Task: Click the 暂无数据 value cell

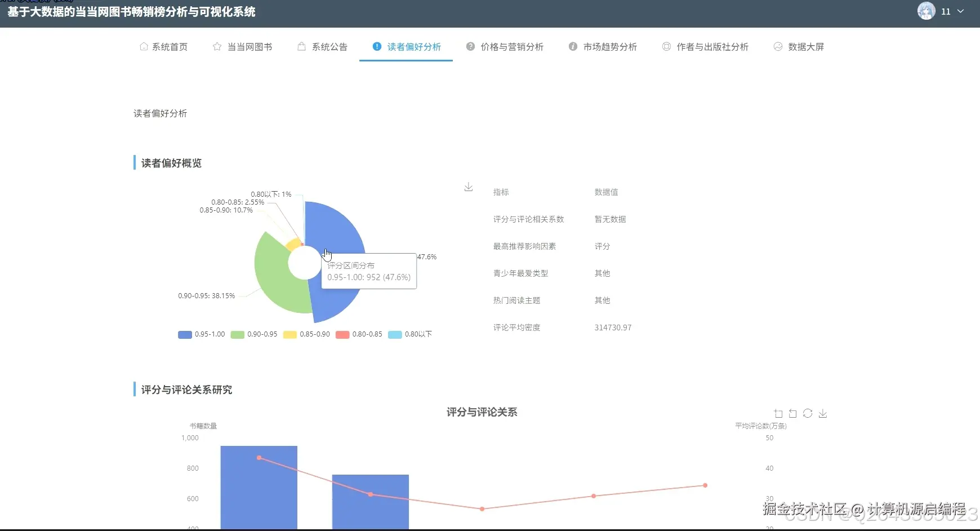Action: pyautogui.click(x=610, y=219)
